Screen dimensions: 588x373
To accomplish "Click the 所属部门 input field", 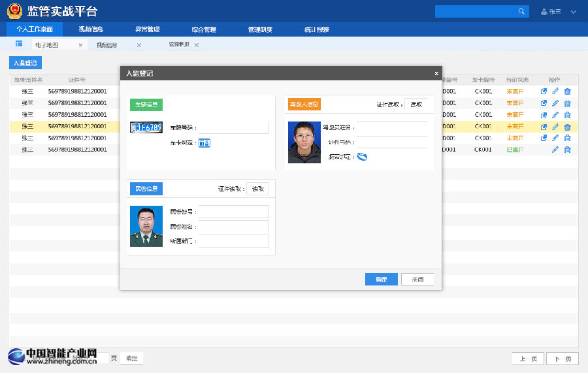I will (234, 241).
